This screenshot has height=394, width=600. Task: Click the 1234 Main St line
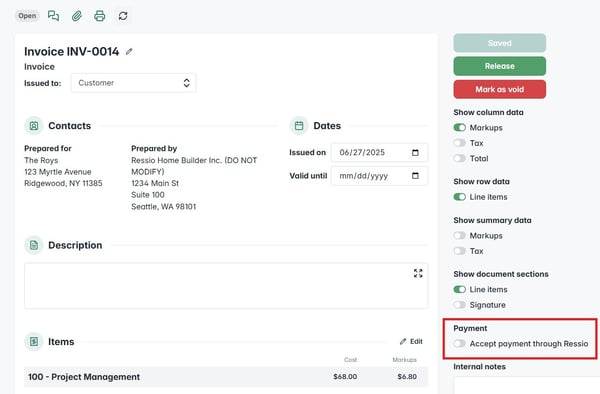click(155, 183)
